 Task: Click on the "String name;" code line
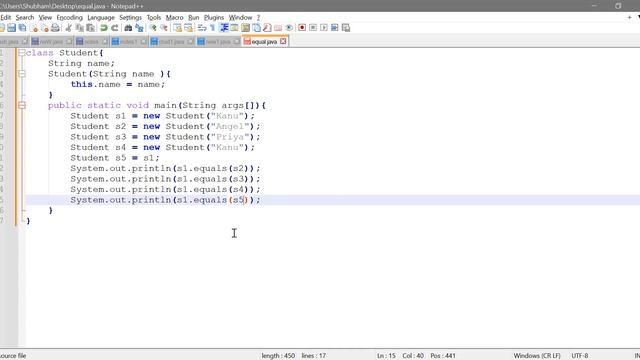(82, 63)
